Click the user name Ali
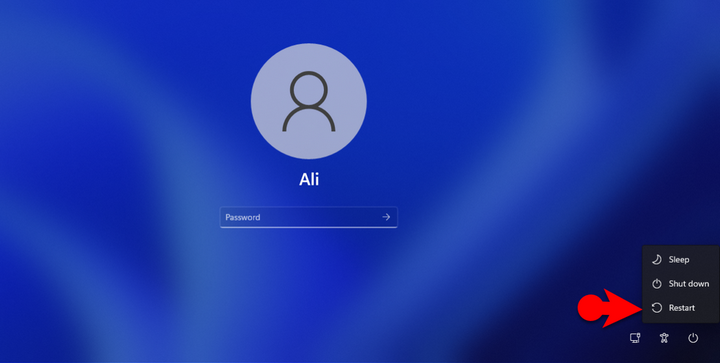Image resolution: width=720 pixels, height=363 pixels. (x=309, y=179)
